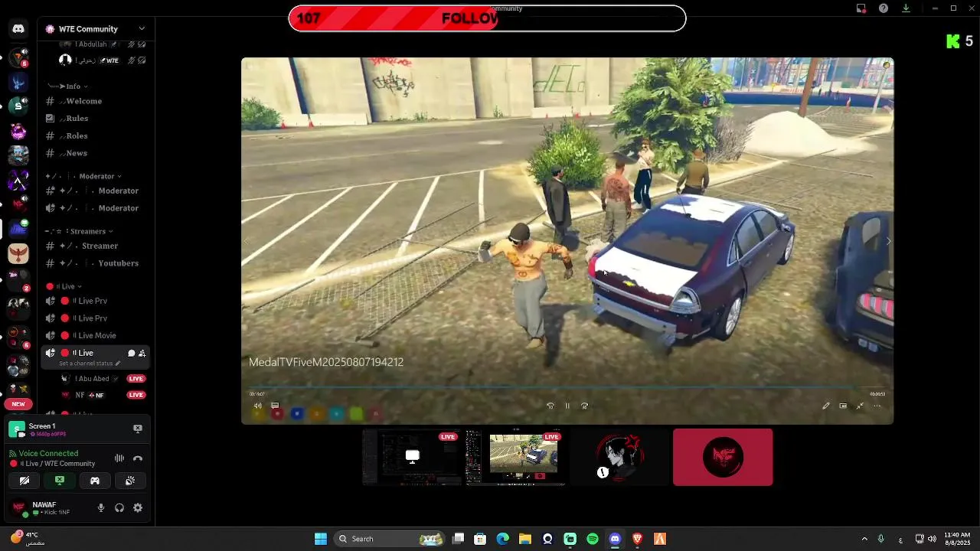Click Voice Connected status text
The image size is (980, 551).
point(48,453)
